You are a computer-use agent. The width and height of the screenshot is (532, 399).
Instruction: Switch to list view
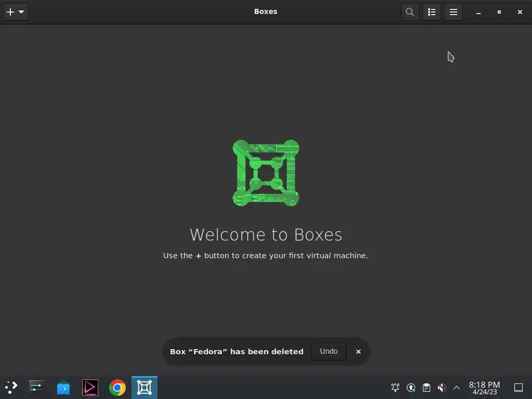[432, 12]
